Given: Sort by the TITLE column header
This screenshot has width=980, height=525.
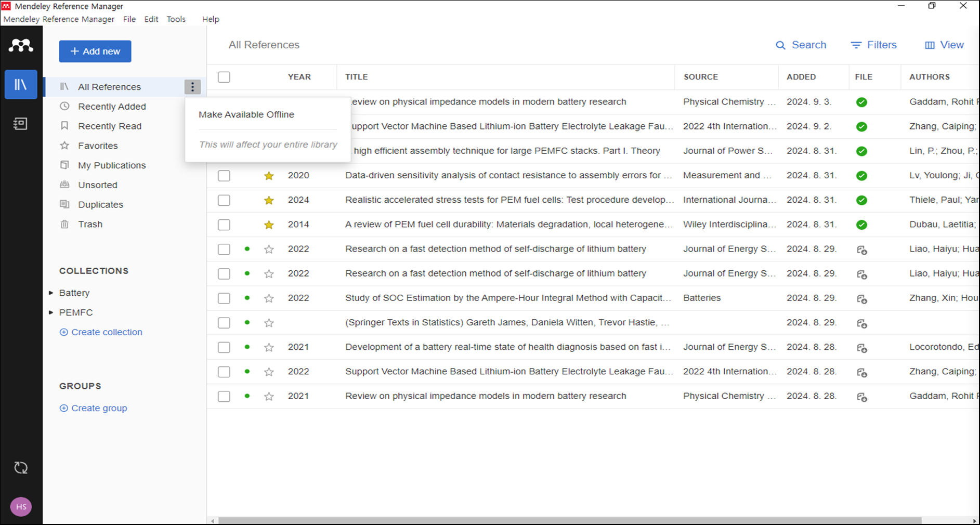Looking at the screenshot, I should tap(357, 77).
